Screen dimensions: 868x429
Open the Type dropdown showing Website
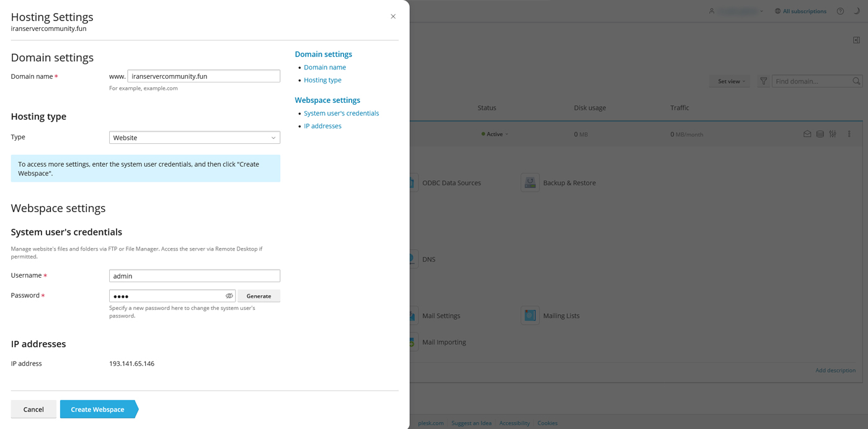[194, 137]
